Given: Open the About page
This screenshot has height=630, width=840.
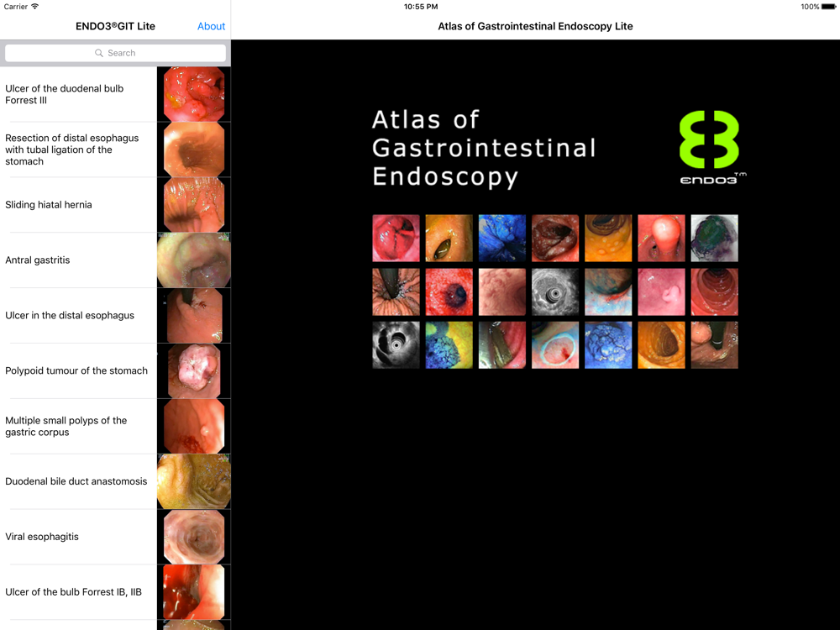Looking at the screenshot, I should click(211, 26).
